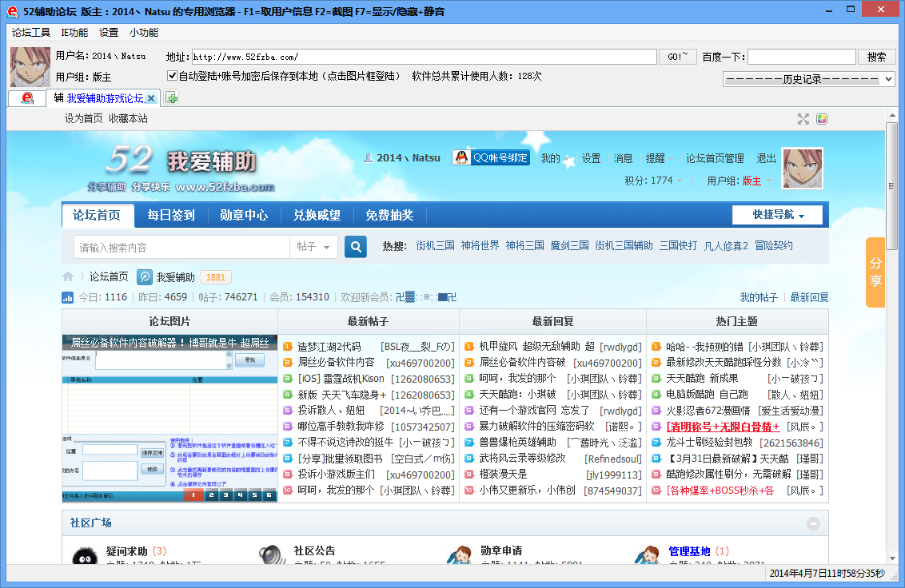Click the 52 我爱辅助 forum logo

[x=181, y=167]
